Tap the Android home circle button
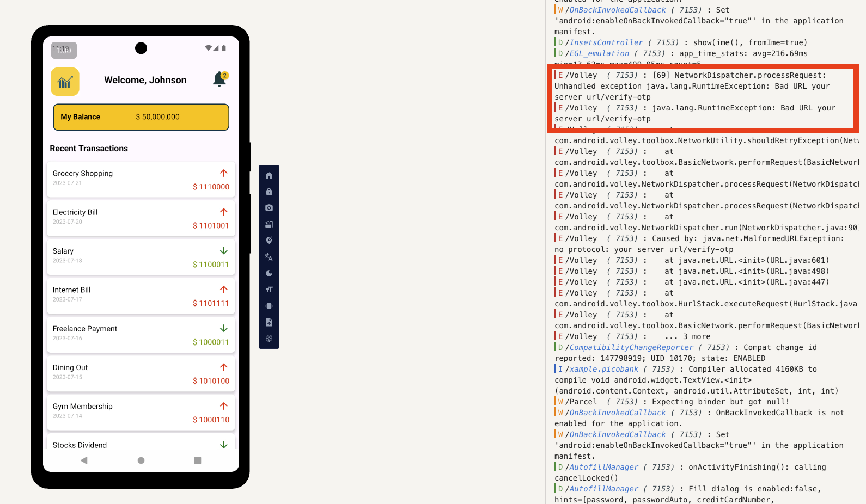 (x=141, y=460)
